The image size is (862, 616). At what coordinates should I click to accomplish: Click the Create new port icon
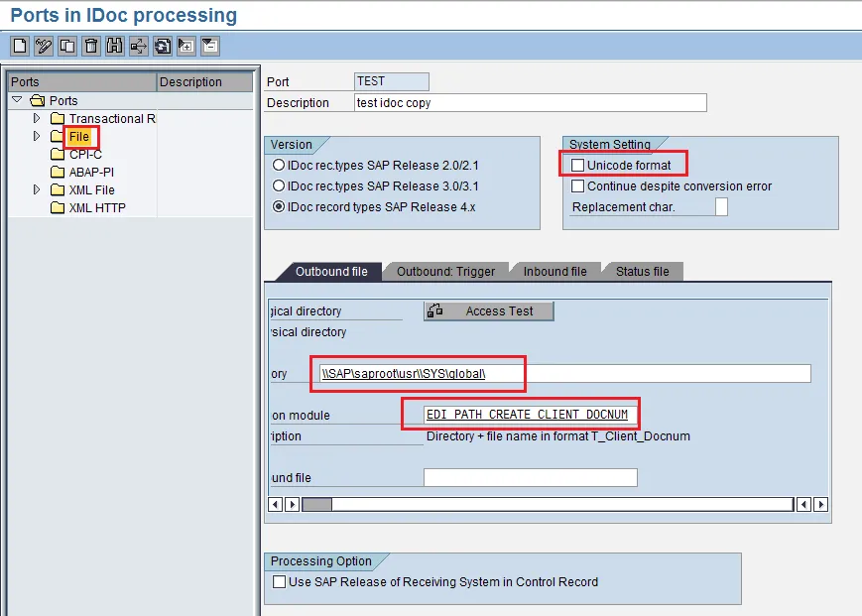click(20, 46)
